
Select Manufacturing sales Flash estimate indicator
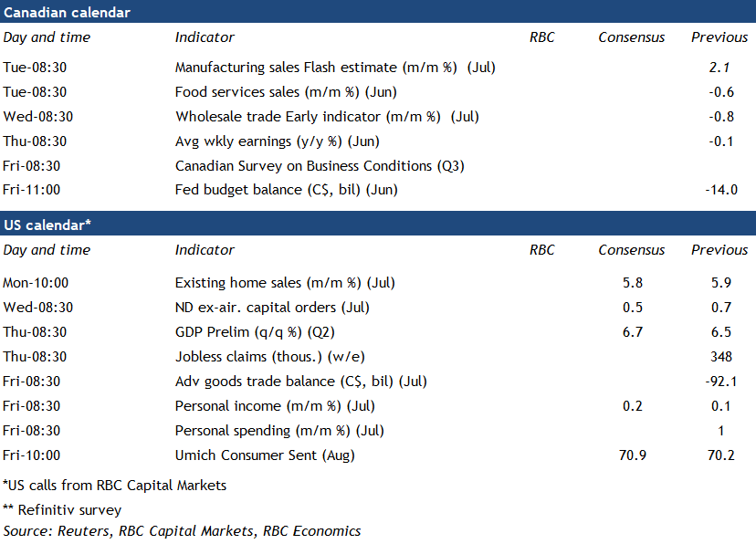tap(334, 68)
